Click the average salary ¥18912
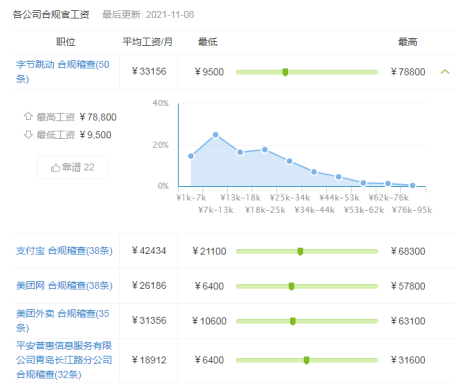Image resolution: width=468 pixels, height=388 pixels. tap(149, 360)
